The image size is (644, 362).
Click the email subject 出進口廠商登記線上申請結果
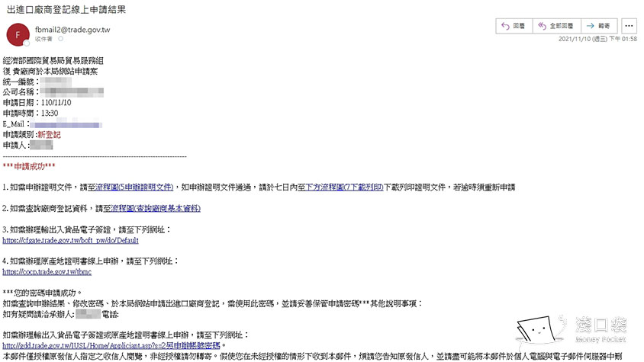(x=66, y=9)
